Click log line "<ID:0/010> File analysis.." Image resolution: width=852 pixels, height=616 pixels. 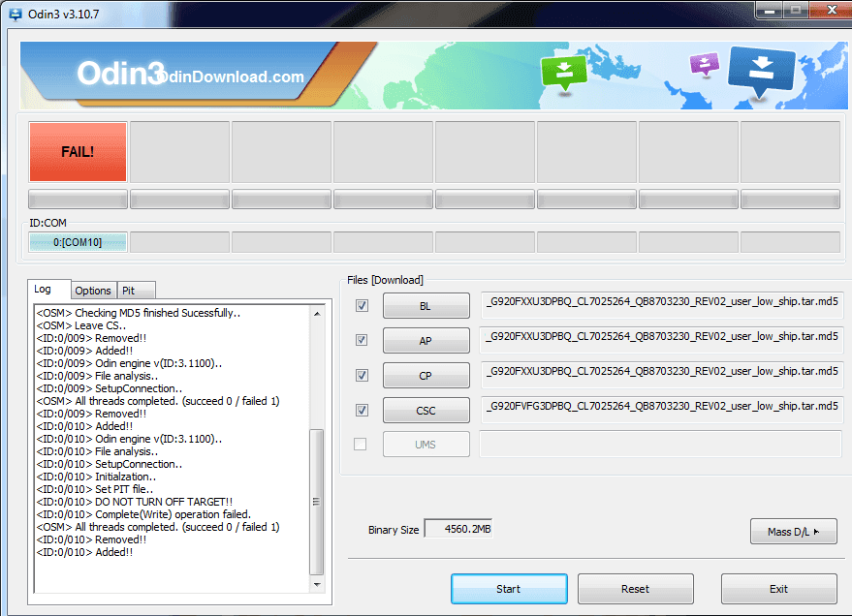97,451
